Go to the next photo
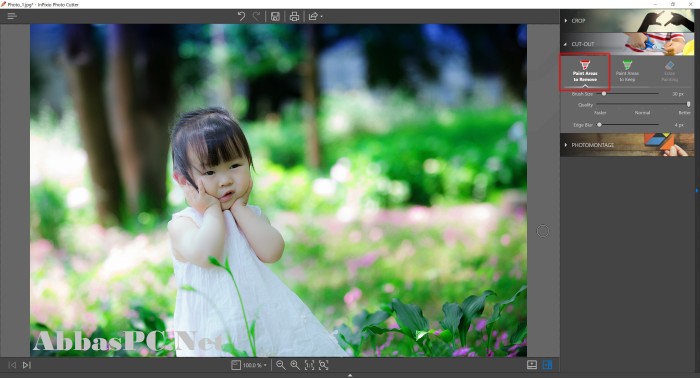The width and height of the screenshot is (700, 378). [x=26, y=365]
